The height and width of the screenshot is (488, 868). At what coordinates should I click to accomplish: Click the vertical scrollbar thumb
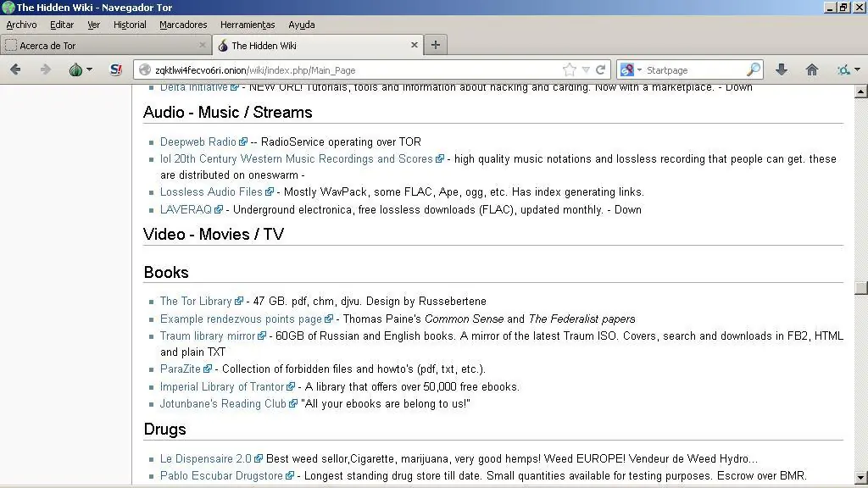(x=861, y=288)
